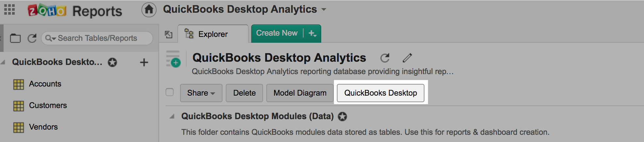Click the plus icon beside QuickBooks Deskto...
The image size is (644, 142).
(x=144, y=62)
